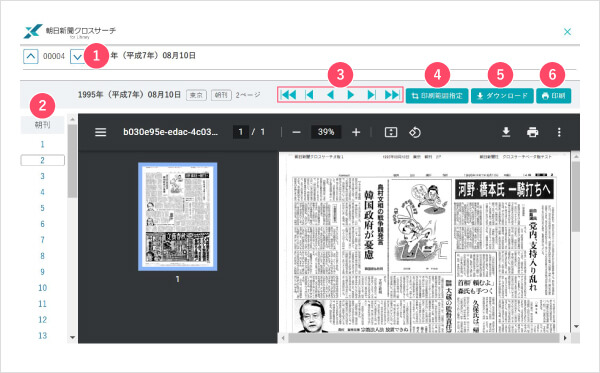Image resolution: width=600 pixels, height=373 pixels.
Task: Zoom out with the minus icon
Action: pyautogui.click(x=297, y=132)
